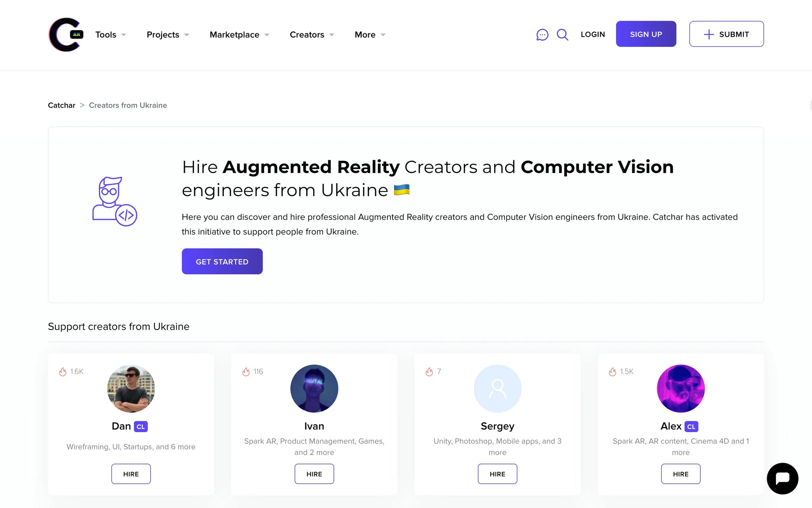Click the flame icon on Sergey's card
Screen dimensions: 812x508
click(x=429, y=372)
